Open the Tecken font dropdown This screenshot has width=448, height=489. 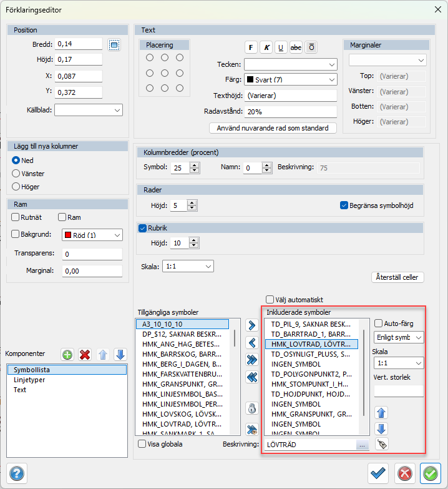(290, 64)
